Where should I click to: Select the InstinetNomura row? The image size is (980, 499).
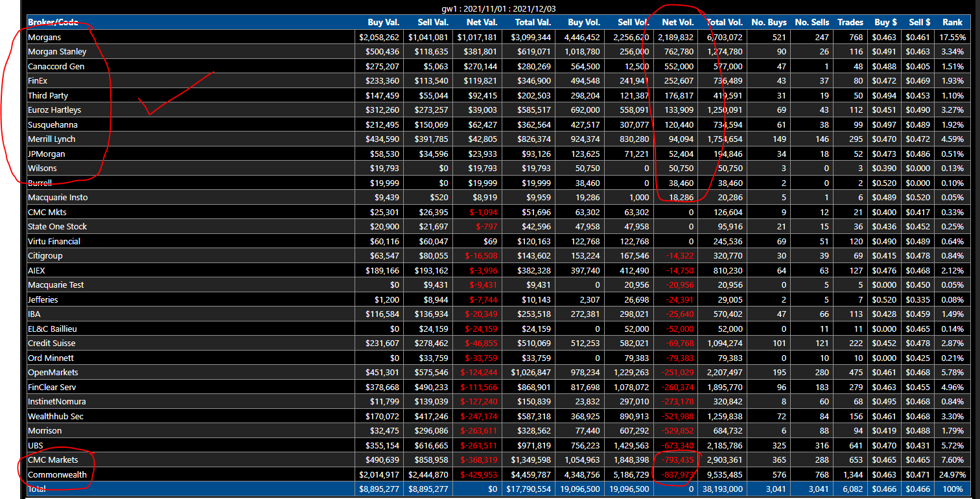499,402
